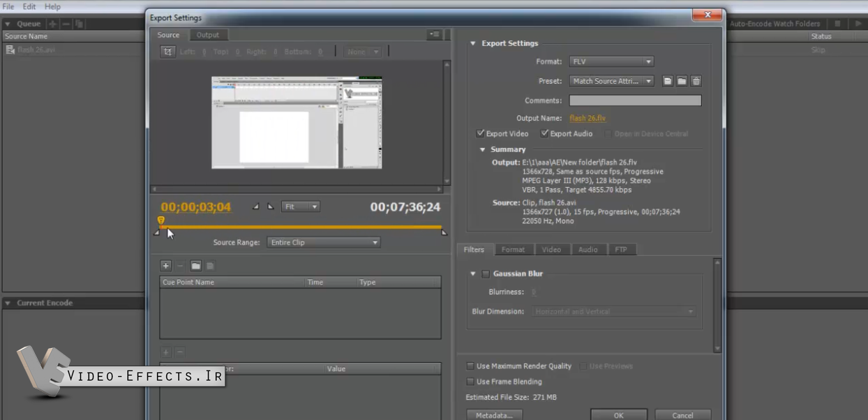Collapse the Current Encode panel
The image size is (868, 420).
click(x=8, y=303)
